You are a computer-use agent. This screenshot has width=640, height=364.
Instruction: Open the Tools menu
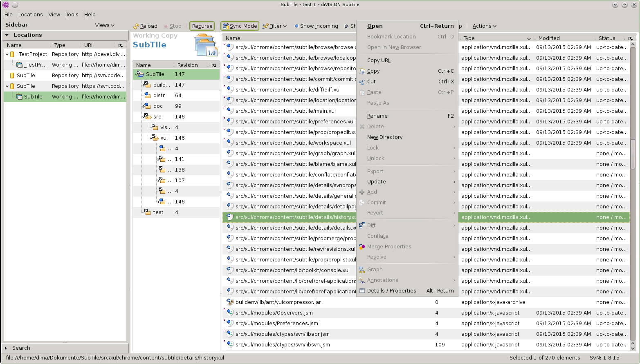[72, 14]
